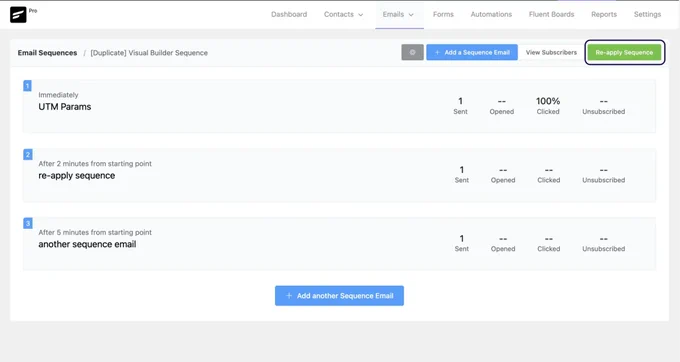The height and width of the screenshot is (362, 680).
Task: Click Unsubscribed stat of another sequence email
Action: point(604,243)
